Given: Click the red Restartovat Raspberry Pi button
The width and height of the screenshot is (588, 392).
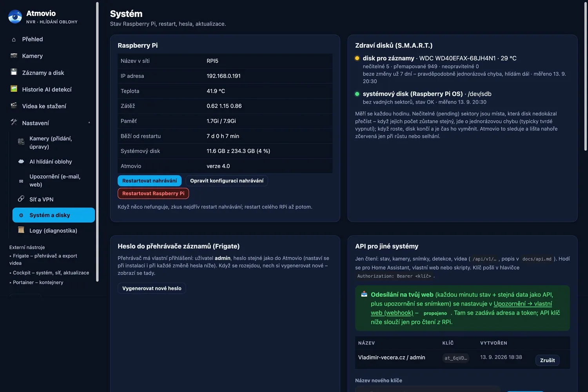Looking at the screenshot, I should tap(153, 193).
